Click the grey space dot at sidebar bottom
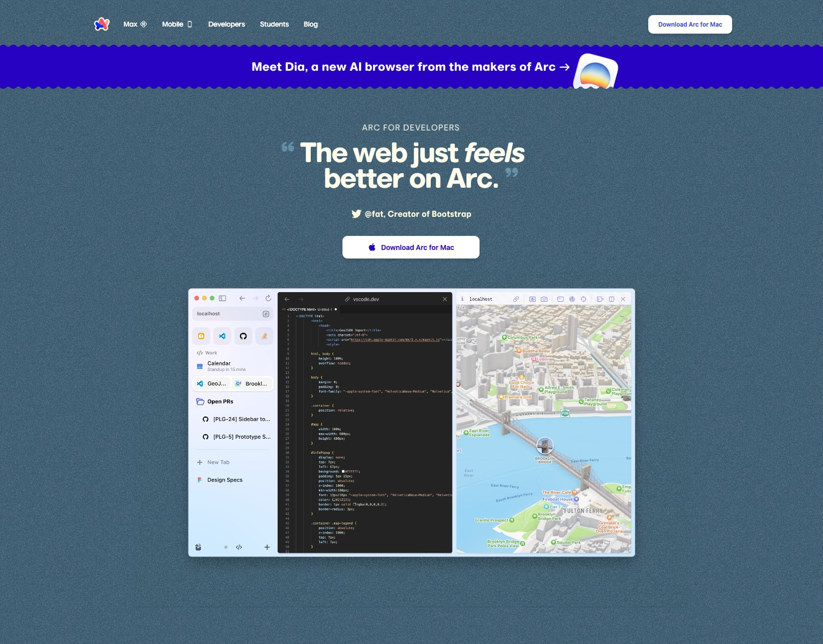Image resolution: width=823 pixels, height=644 pixels. 226,547
